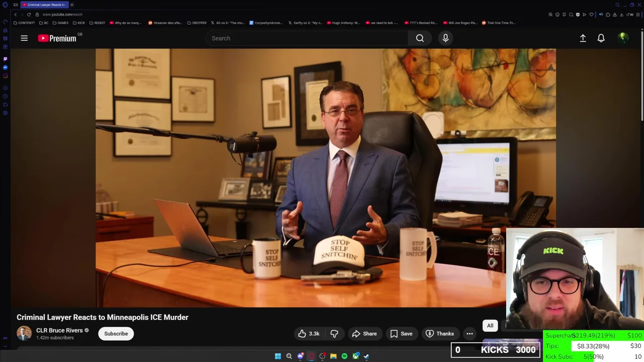Open the YouTube create/upload icon
Viewport: 644px width, 362px height.
[x=583, y=38]
